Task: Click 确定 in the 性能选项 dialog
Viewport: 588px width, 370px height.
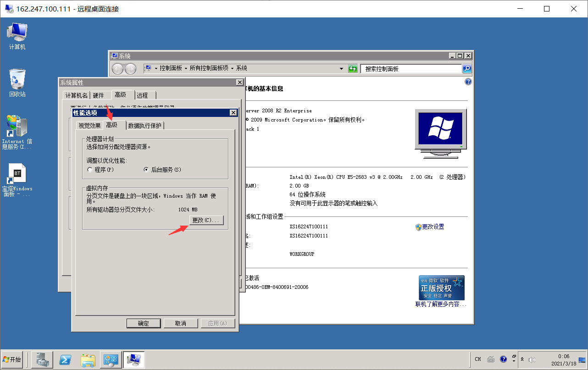Action: (144, 323)
